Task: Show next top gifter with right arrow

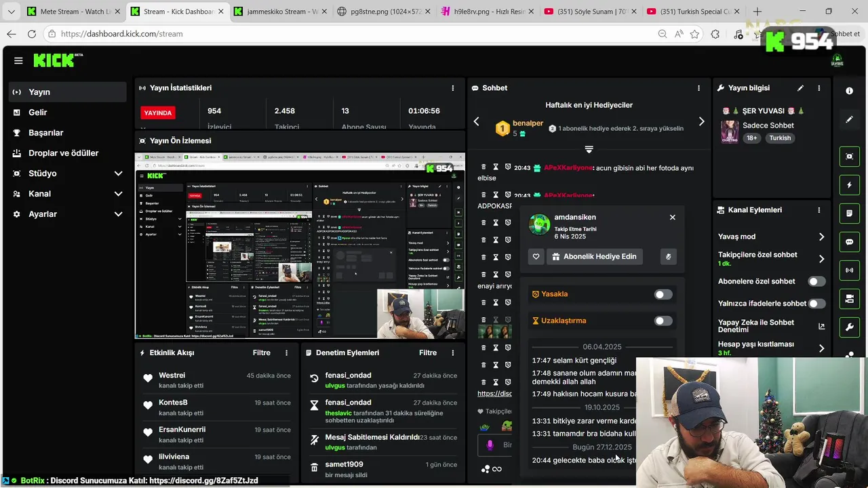Action: (x=701, y=121)
